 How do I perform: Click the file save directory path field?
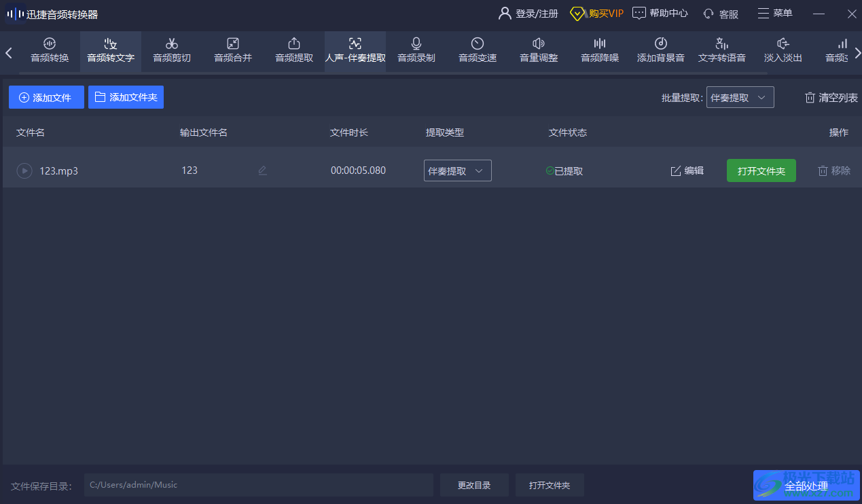coord(258,485)
